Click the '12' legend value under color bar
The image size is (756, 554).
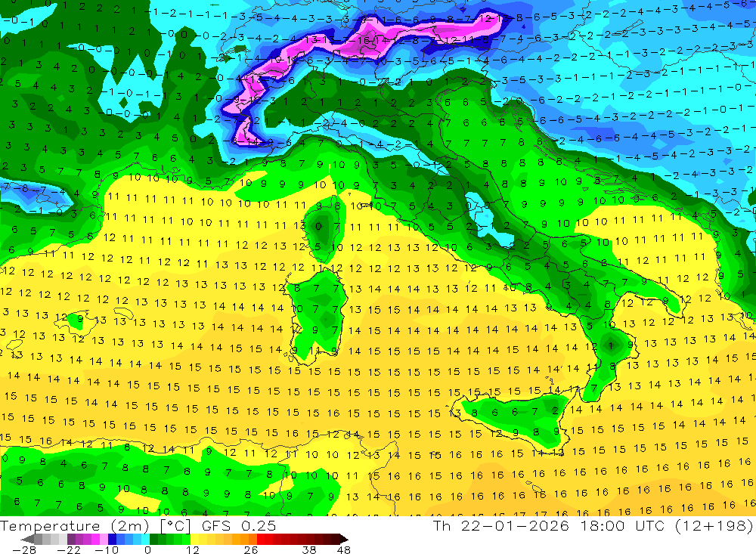[193, 549]
